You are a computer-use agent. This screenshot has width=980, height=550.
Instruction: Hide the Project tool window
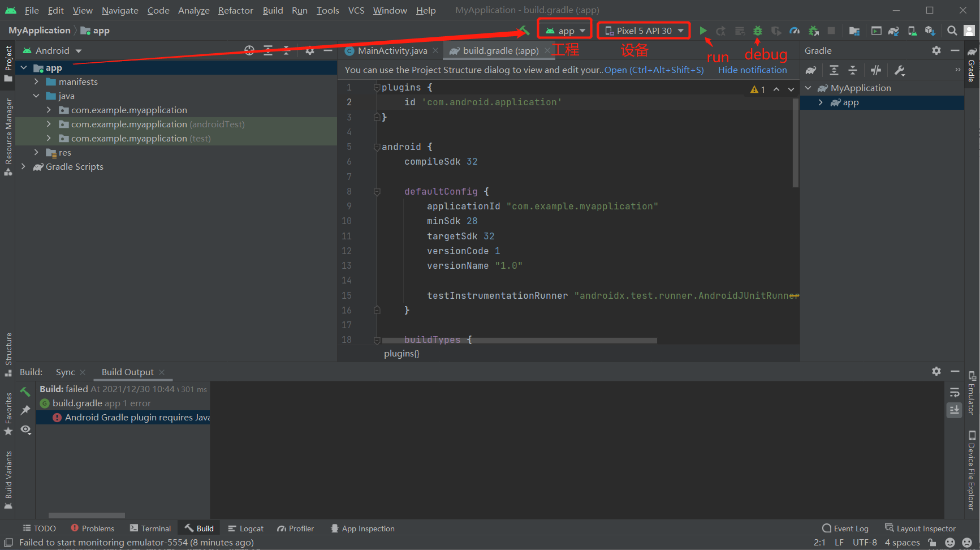tap(328, 50)
